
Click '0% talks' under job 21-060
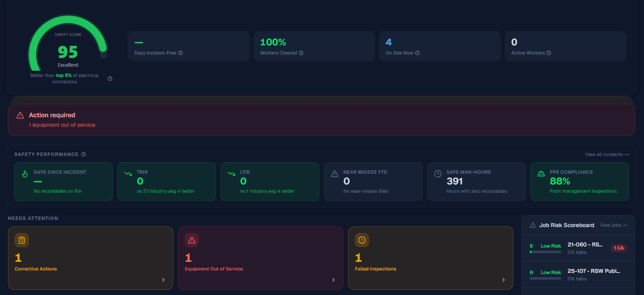point(577,252)
